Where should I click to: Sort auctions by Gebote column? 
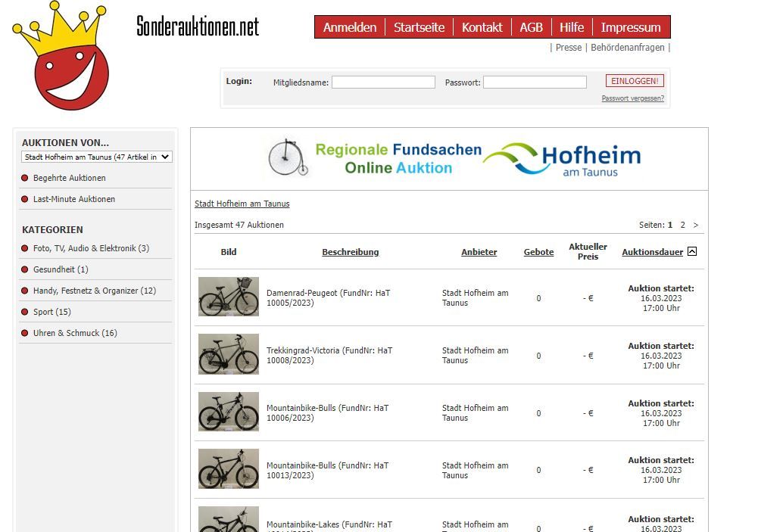(538, 252)
